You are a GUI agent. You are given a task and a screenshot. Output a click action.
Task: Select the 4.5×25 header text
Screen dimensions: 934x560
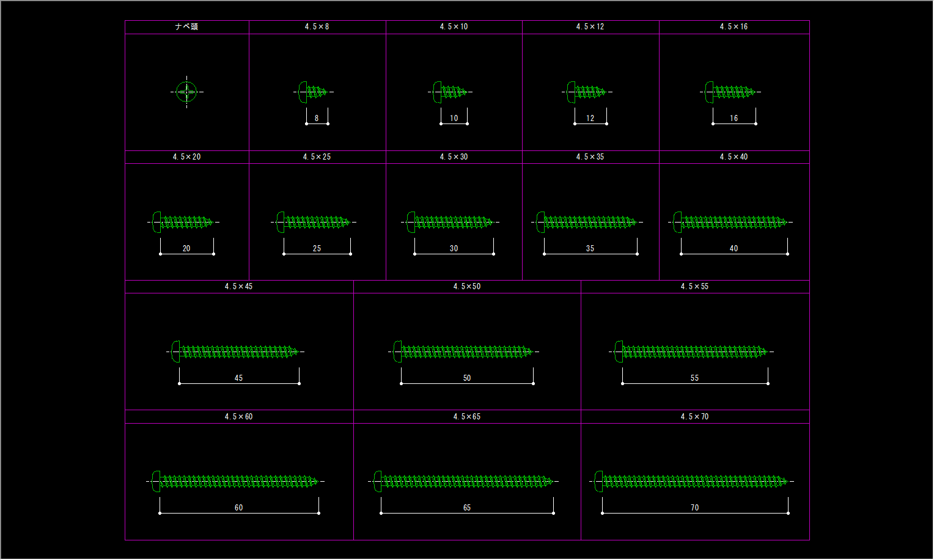[x=317, y=157]
